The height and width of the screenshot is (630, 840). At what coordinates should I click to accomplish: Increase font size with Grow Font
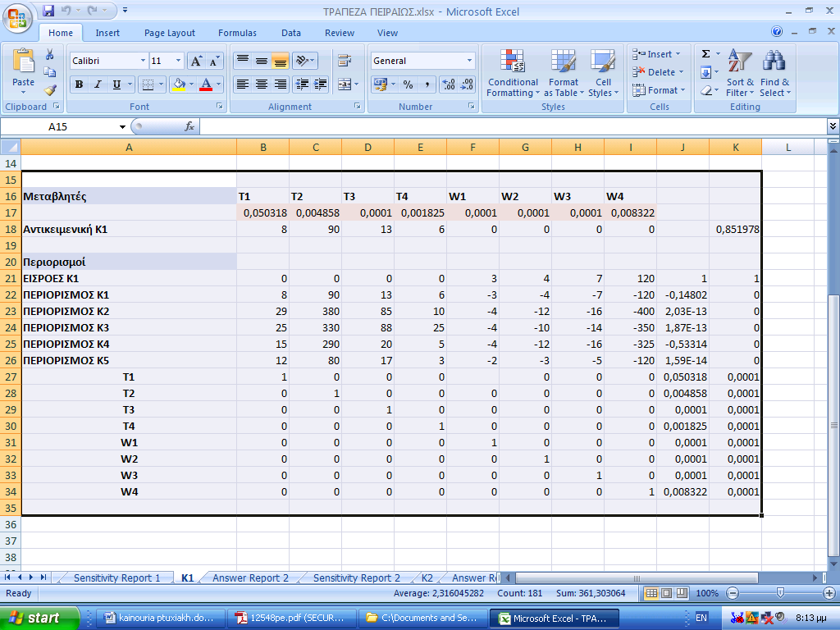pos(196,61)
